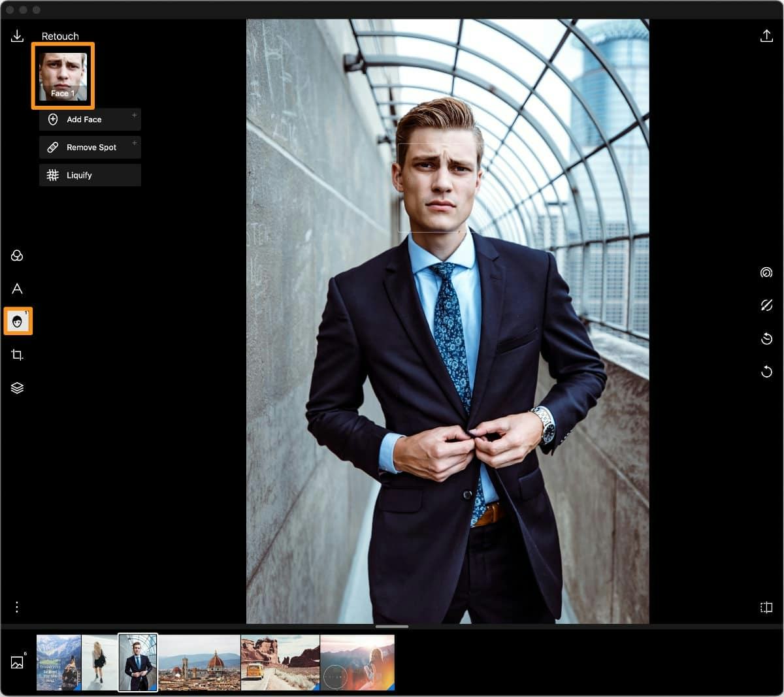This screenshot has width=784, height=697.
Task: Select the Florence cathedral photo thumbnail
Action: point(199,662)
